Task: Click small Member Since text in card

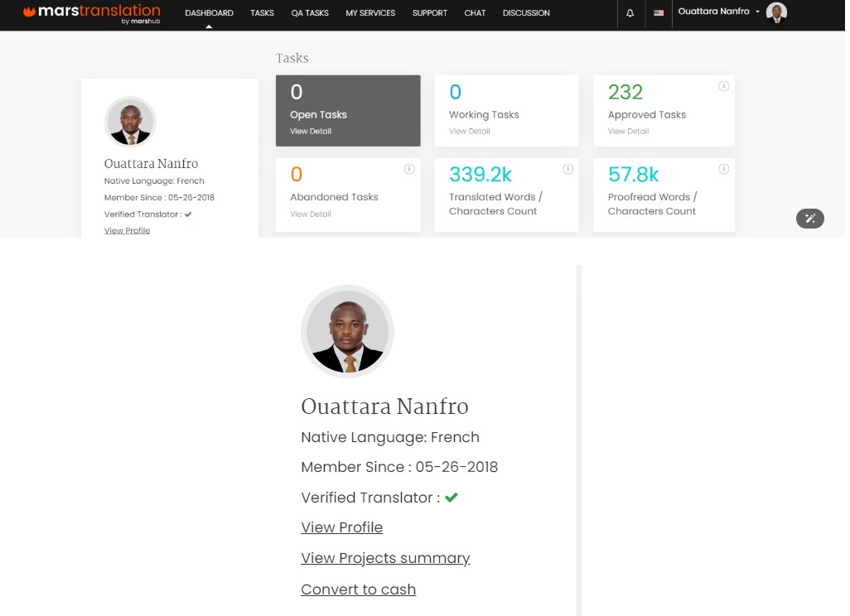Action: (x=159, y=198)
